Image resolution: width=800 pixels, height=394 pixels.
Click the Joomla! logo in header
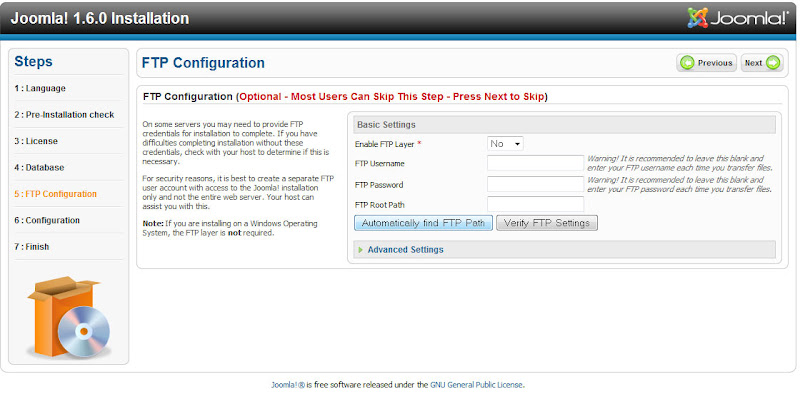pyautogui.click(x=738, y=18)
